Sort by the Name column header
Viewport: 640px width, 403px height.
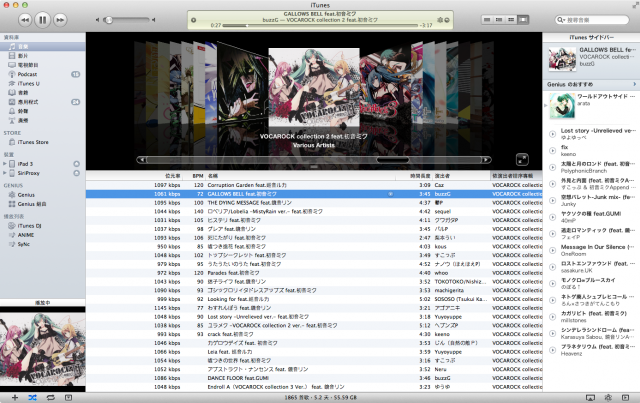(x=300, y=176)
